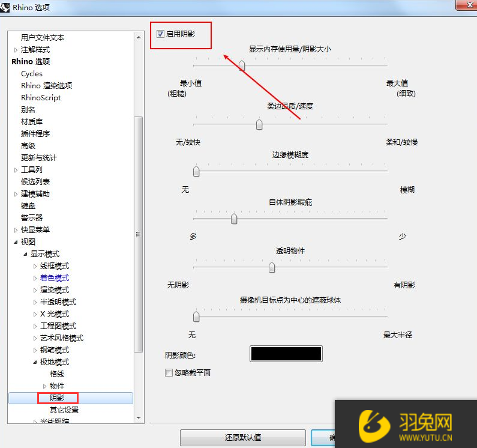The image size is (477, 448).
Task: Expand the 半透明模式 tree node
Action: [35, 302]
